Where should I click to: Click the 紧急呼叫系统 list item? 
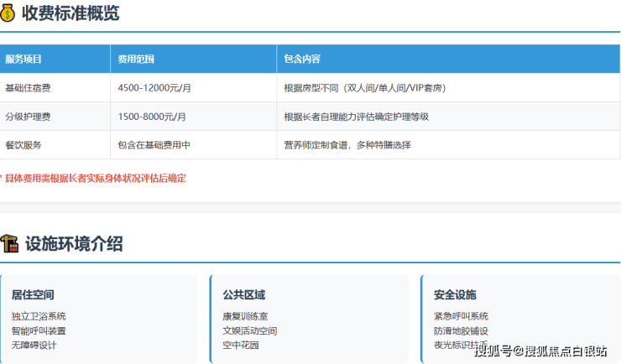[x=461, y=316]
